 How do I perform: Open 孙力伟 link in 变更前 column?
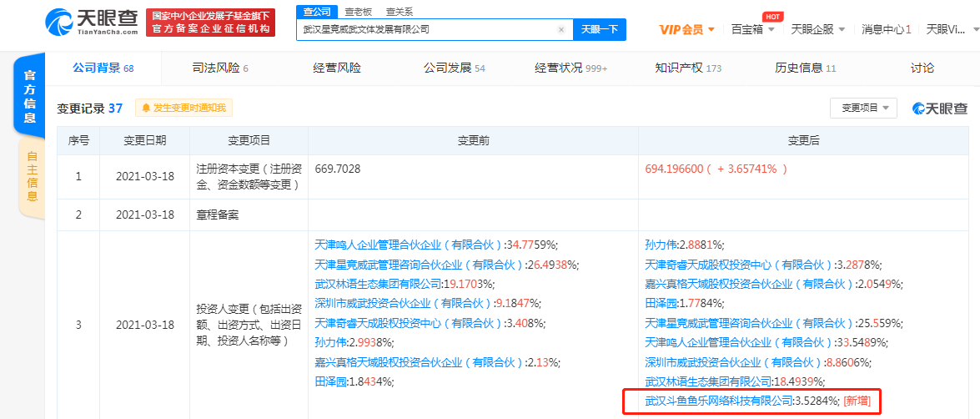tap(330, 343)
